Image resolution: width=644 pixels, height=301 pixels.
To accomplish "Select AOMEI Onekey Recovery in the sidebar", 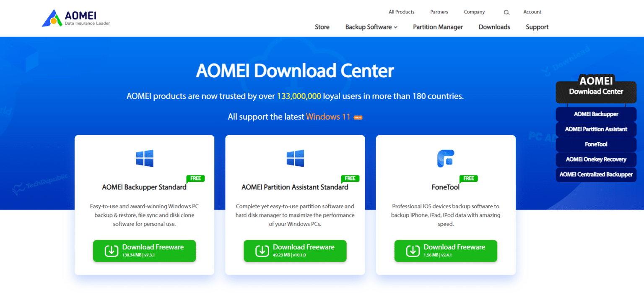I will [596, 160].
